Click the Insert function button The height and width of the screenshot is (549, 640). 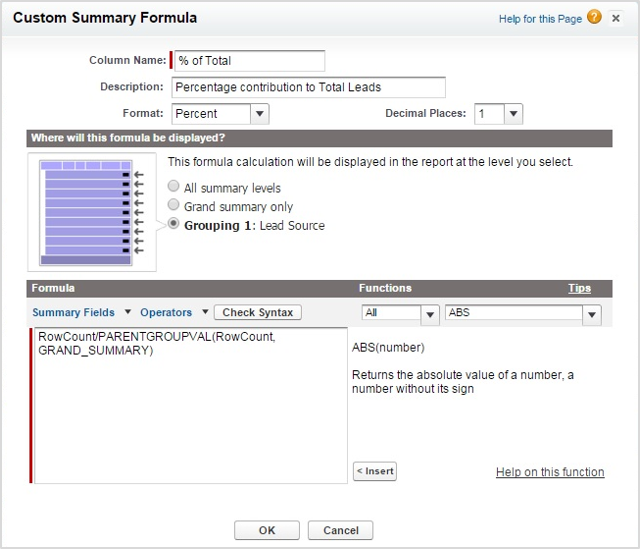[x=375, y=471]
